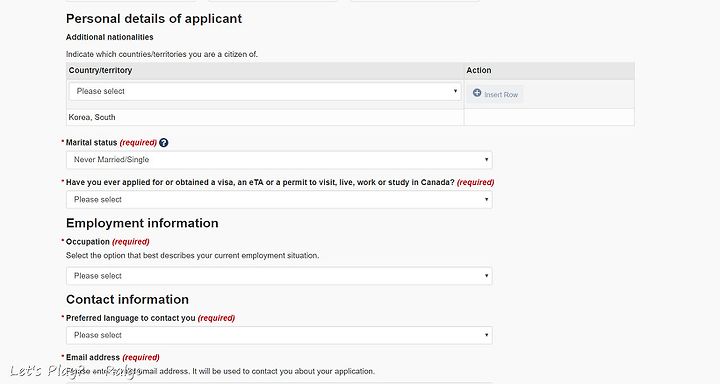The height and width of the screenshot is (384, 720).
Task: Open the Preferred language dropdown
Action: tap(279, 335)
